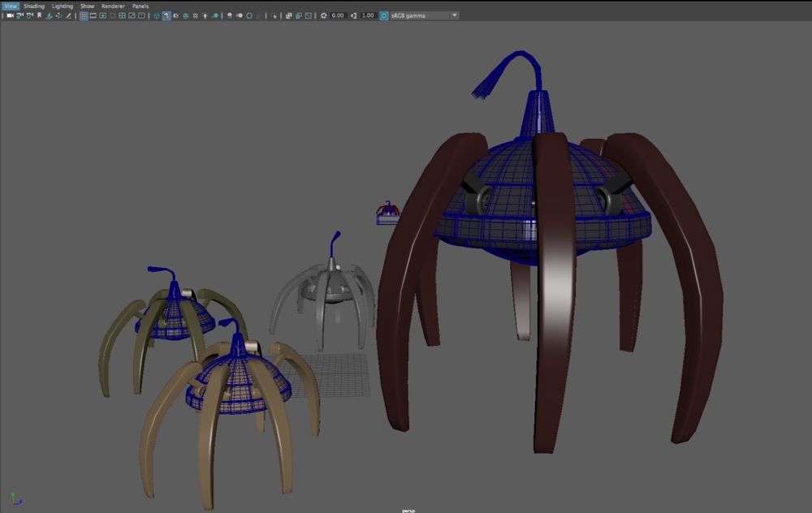
Task: Click the Isolate Select icon
Action: tap(275, 15)
